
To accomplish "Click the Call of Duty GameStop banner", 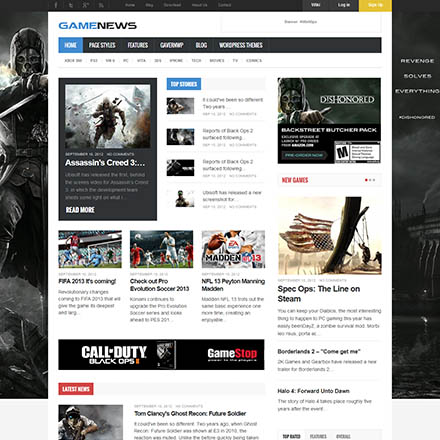I will coord(161,355).
